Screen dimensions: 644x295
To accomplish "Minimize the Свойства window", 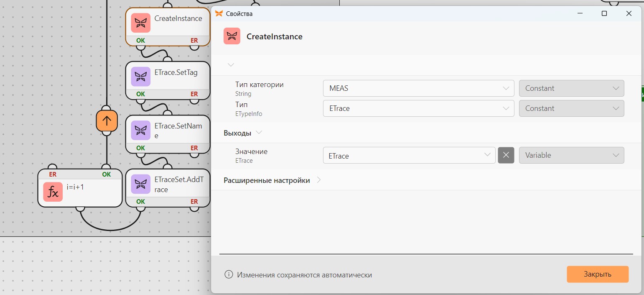I will tap(580, 13).
